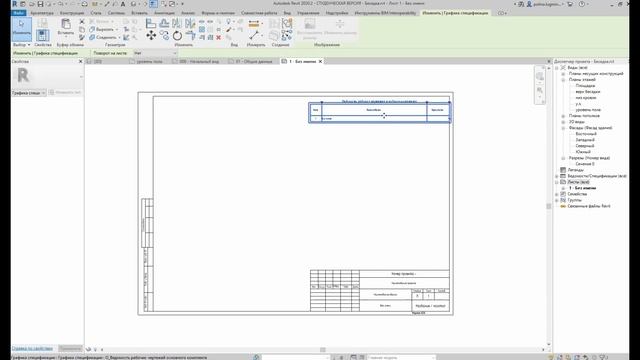Viewport: 640px width, 360px height.
Task: Select the Rotate tool circular arrow
Action: (177, 36)
